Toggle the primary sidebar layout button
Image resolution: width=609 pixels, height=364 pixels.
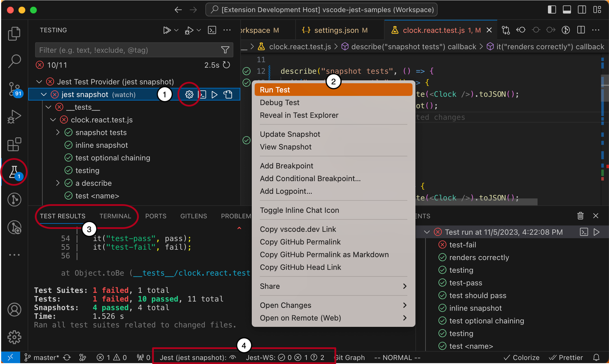(x=552, y=10)
